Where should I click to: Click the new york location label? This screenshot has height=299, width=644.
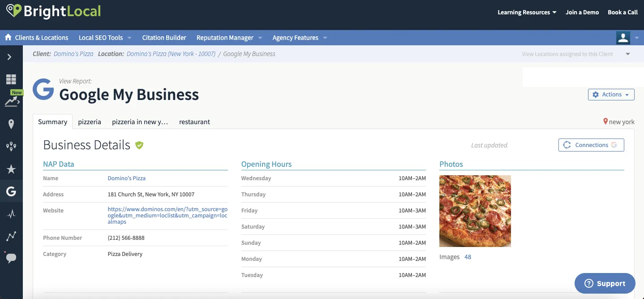(622, 122)
